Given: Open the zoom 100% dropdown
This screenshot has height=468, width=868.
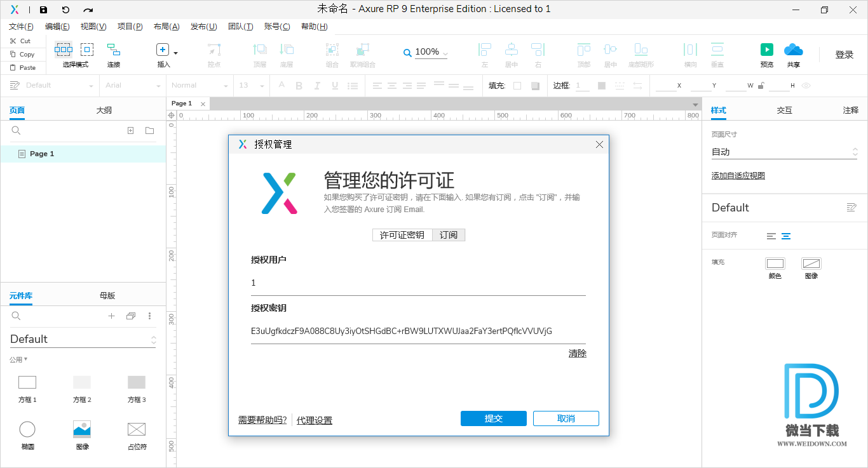Looking at the screenshot, I should point(431,52).
